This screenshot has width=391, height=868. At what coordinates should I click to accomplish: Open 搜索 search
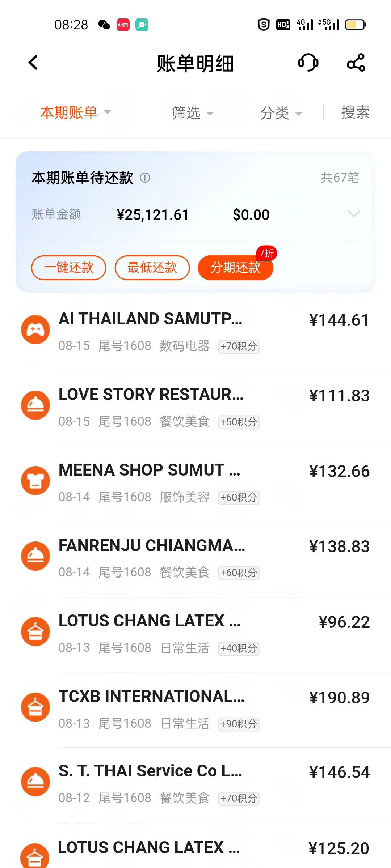point(355,112)
